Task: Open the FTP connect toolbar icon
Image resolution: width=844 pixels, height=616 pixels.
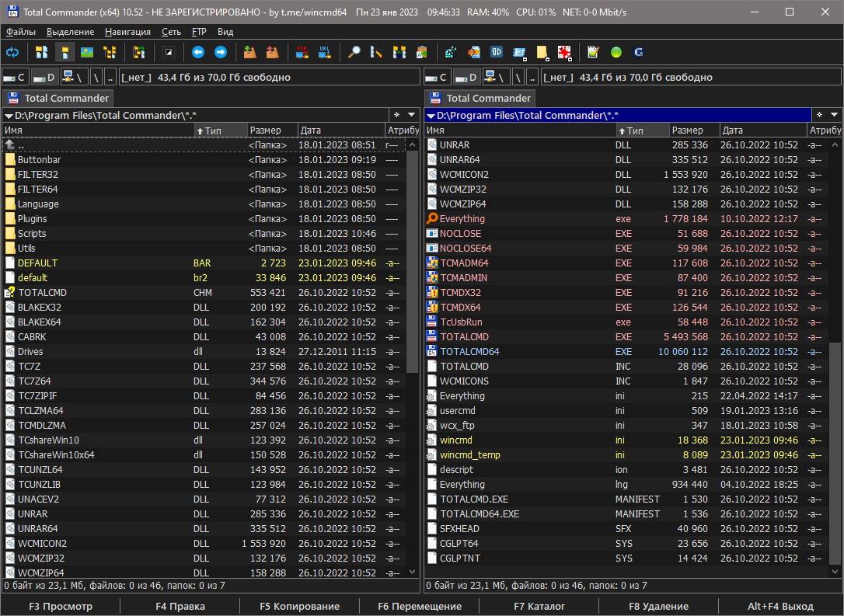Action: pyautogui.click(x=302, y=52)
